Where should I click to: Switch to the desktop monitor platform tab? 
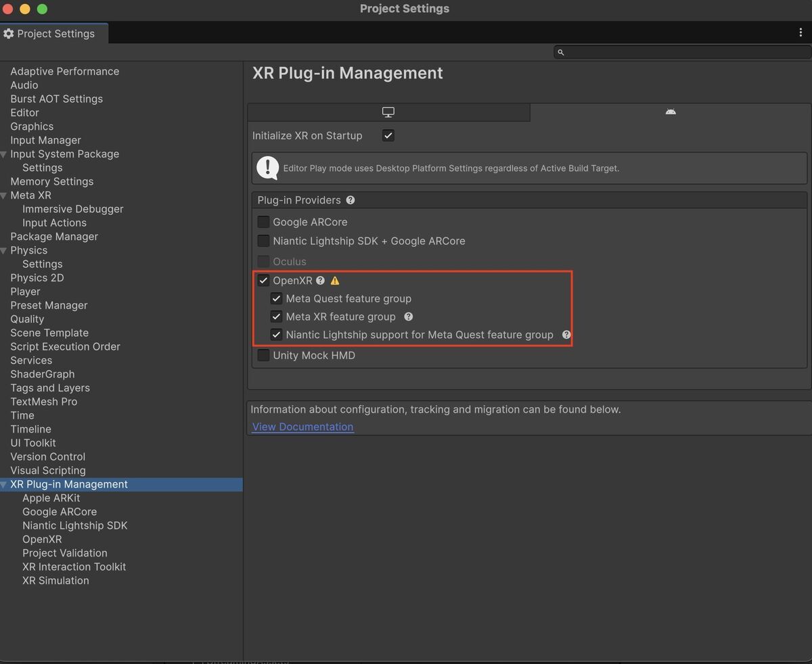[388, 112]
